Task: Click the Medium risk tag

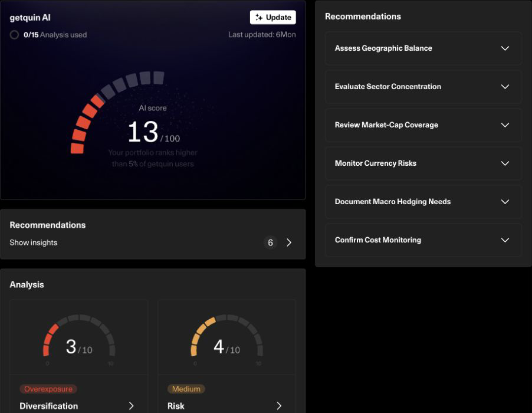Action: coord(186,389)
